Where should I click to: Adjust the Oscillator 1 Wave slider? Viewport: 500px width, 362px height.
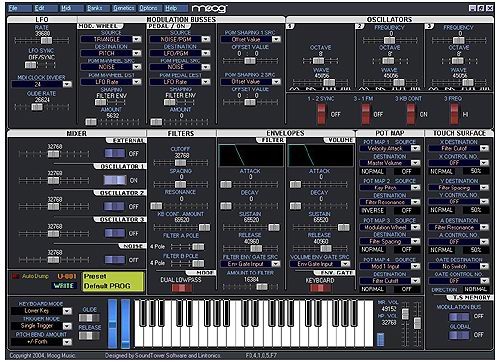click(x=321, y=82)
